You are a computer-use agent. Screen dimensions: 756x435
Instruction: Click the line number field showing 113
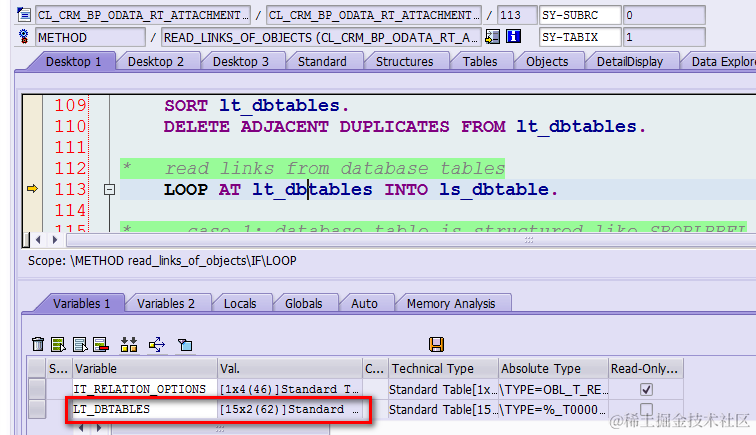click(517, 15)
